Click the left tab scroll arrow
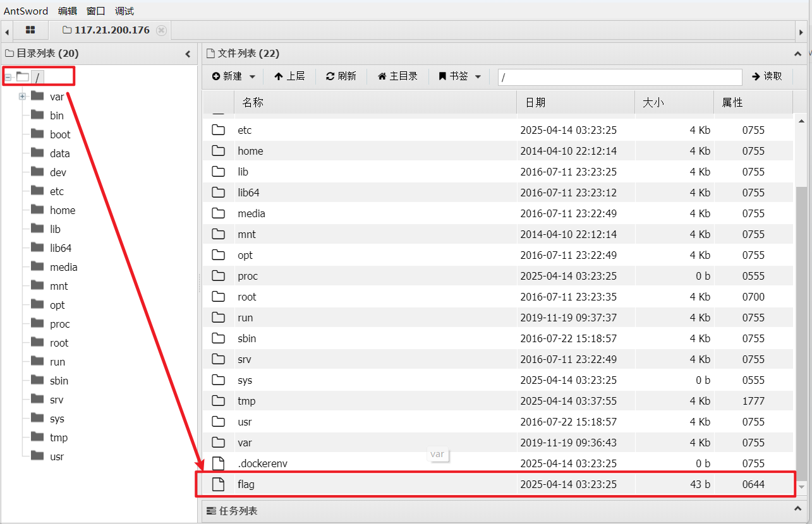This screenshot has height=524, width=812. (x=7, y=32)
